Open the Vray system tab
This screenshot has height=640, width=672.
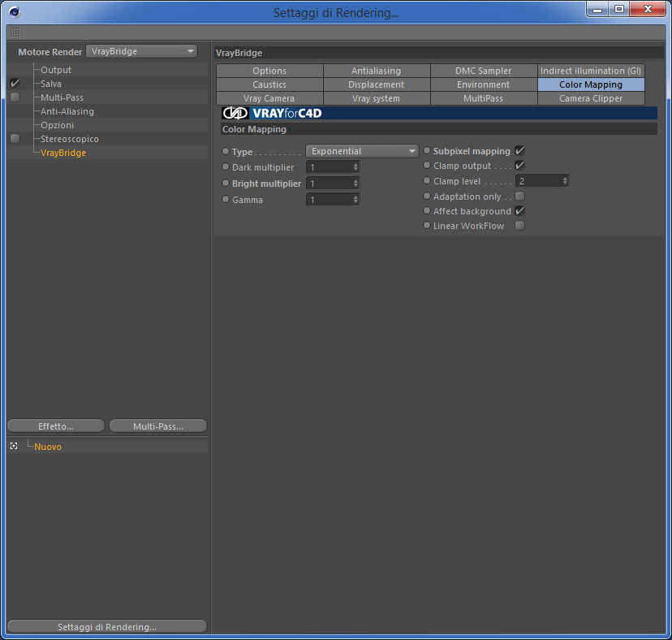[377, 98]
